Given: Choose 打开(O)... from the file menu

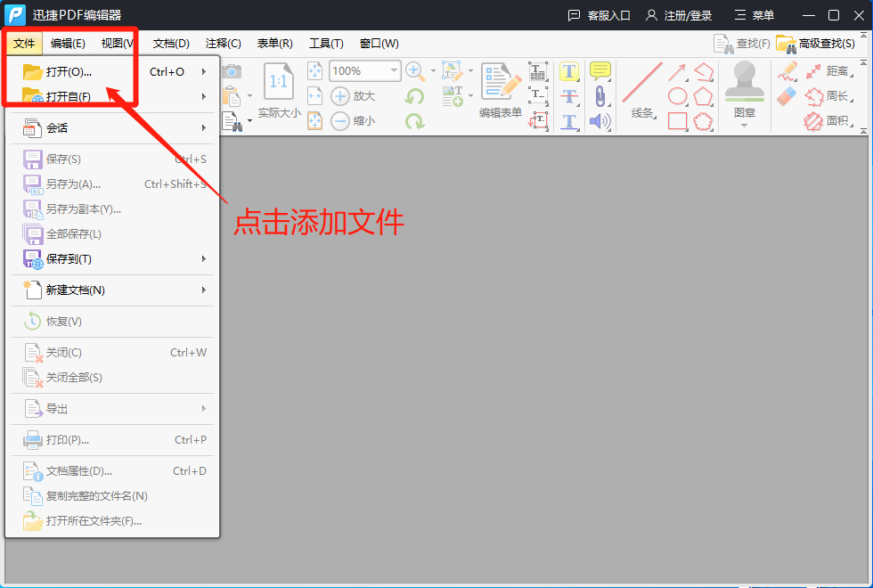Looking at the screenshot, I should click(x=112, y=71).
